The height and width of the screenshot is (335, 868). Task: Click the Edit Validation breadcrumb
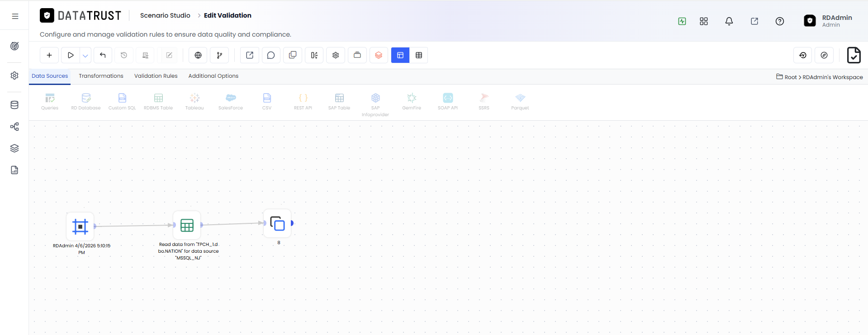(x=228, y=15)
